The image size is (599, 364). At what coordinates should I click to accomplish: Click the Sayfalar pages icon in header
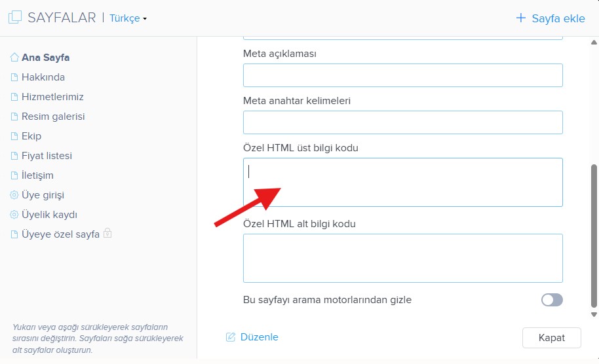(14, 18)
